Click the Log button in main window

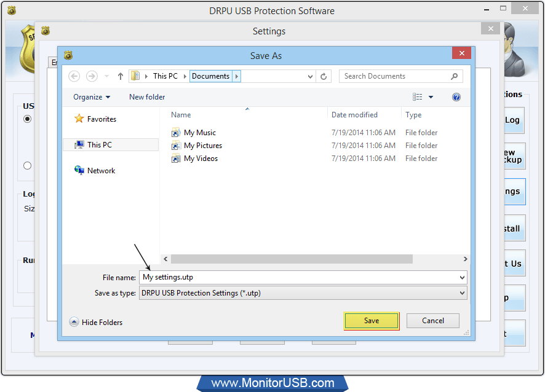(514, 120)
